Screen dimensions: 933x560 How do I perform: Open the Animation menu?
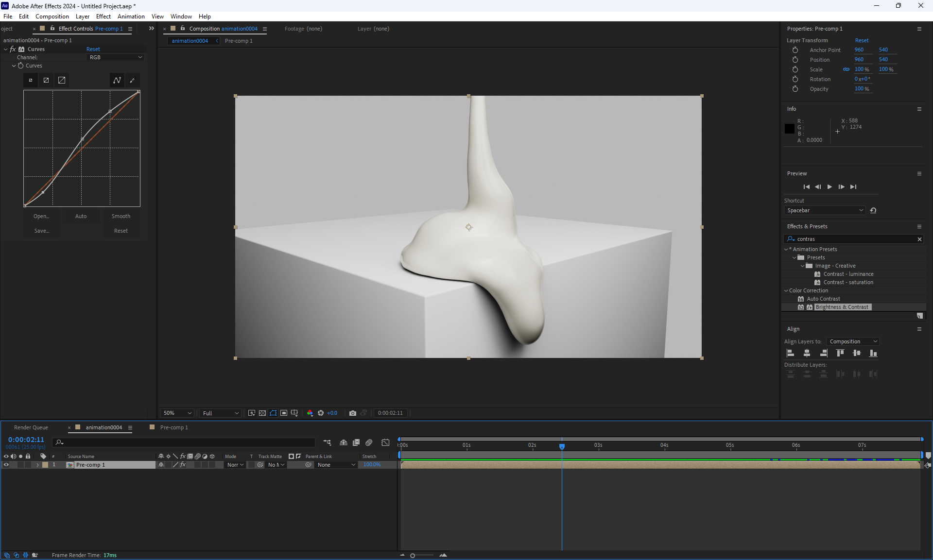(x=131, y=17)
